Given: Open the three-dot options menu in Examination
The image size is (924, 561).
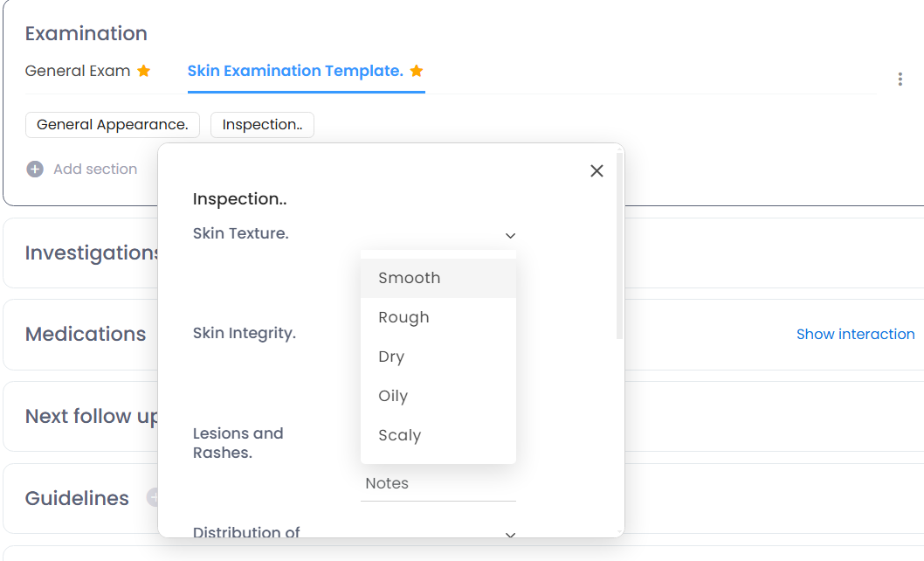Looking at the screenshot, I should pos(900,80).
